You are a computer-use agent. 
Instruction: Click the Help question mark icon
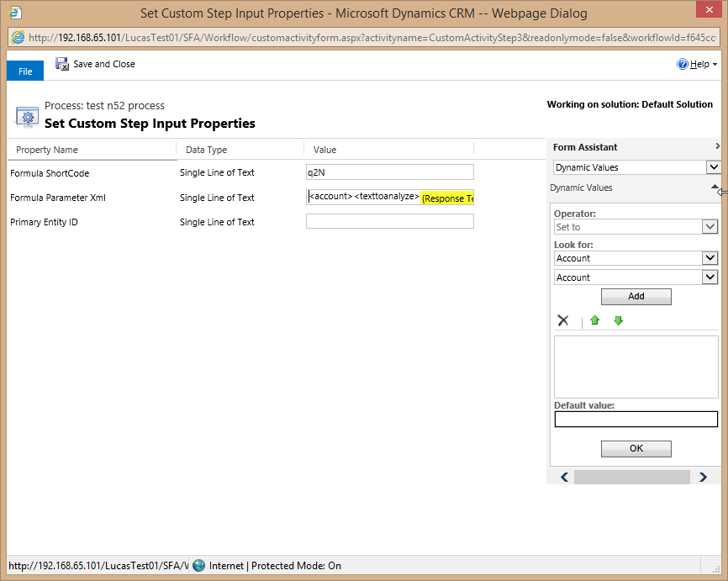[x=682, y=64]
